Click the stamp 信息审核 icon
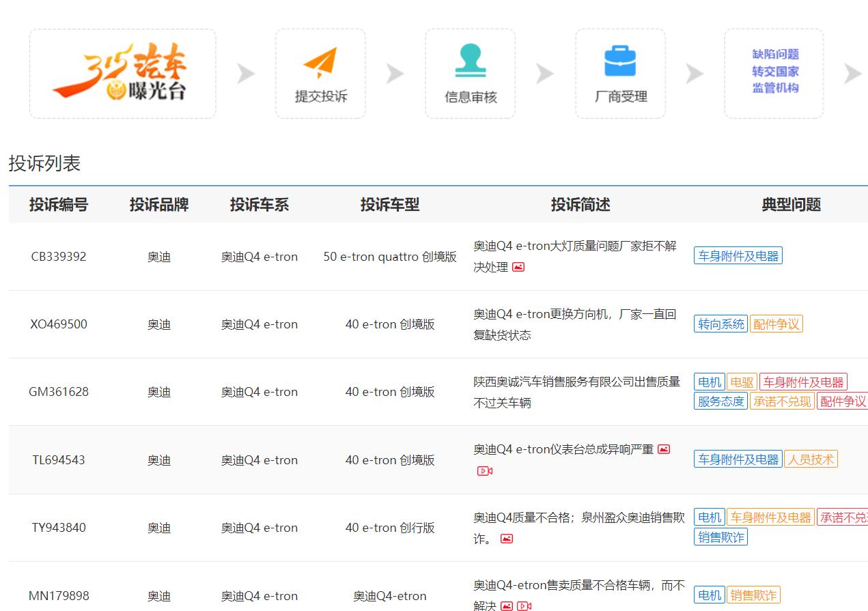This screenshot has width=868, height=611. point(470,61)
